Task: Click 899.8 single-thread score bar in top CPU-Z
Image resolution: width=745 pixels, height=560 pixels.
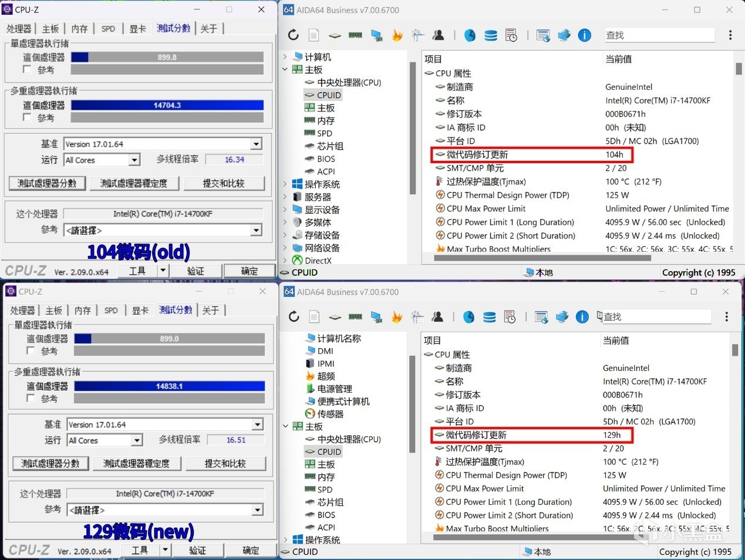Action: click(167, 57)
